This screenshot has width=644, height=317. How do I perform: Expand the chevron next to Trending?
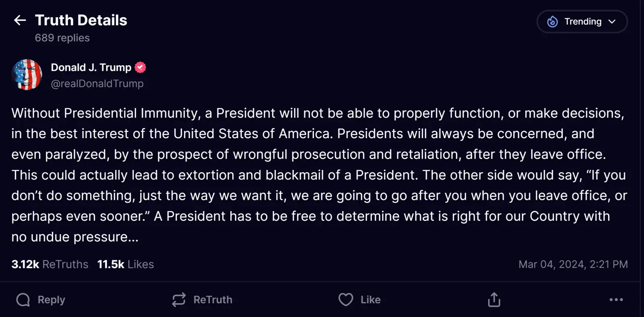[x=612, y=21]
